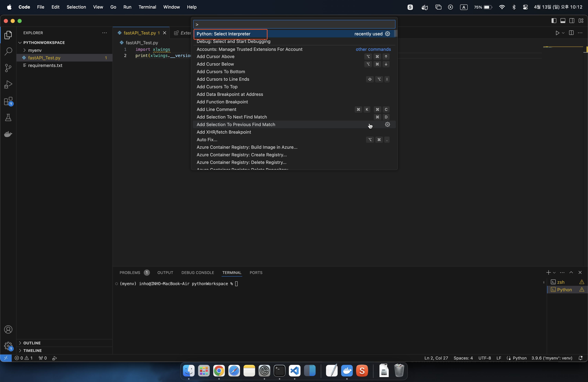The height and width of the screenshot is (382, 588).
Task: Open the Search view in activity bar
Action: point(8,51)
